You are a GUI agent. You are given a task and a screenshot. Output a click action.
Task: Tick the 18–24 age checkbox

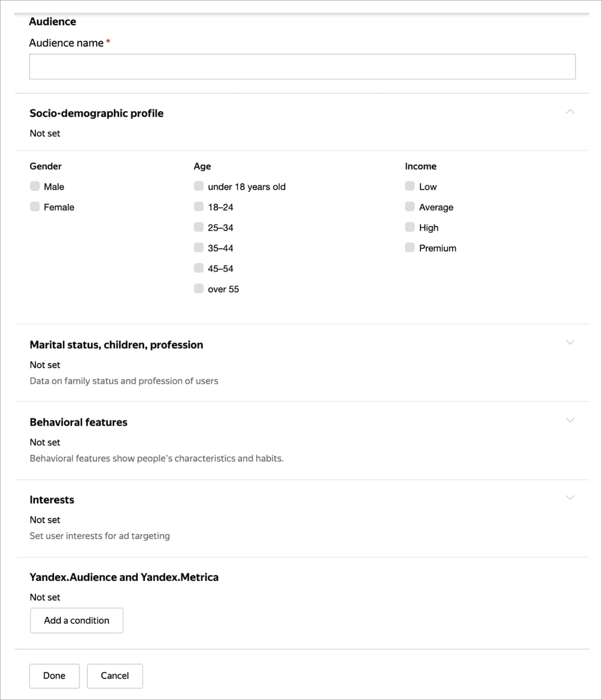click(199, 207)
